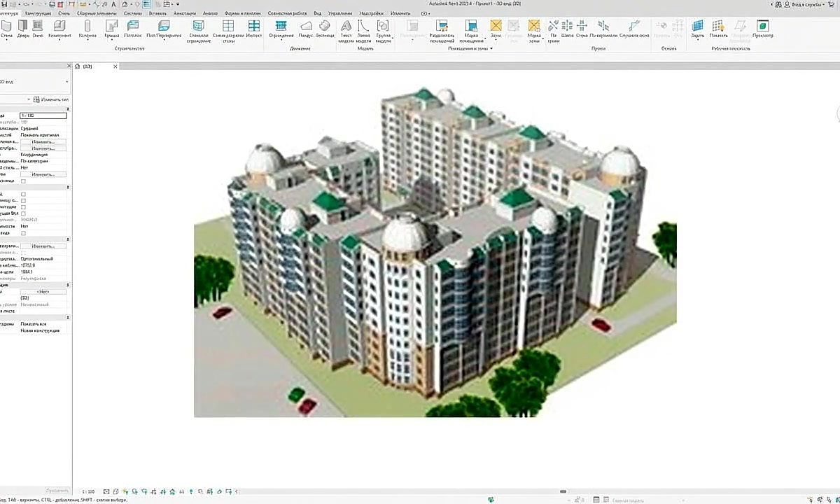This screenshot has width=840, height=504.
Task: Open the Управление ribbon tab
Action: (x=340, y=13)
